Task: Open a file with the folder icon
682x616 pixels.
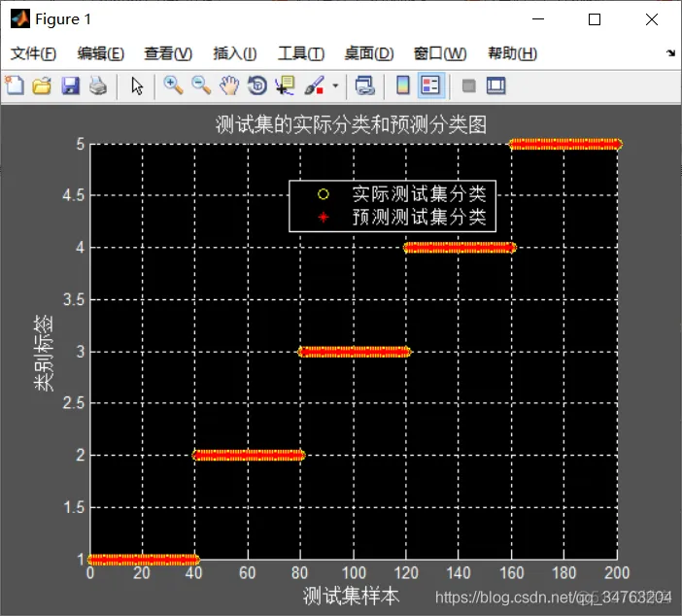Action: 42,86
